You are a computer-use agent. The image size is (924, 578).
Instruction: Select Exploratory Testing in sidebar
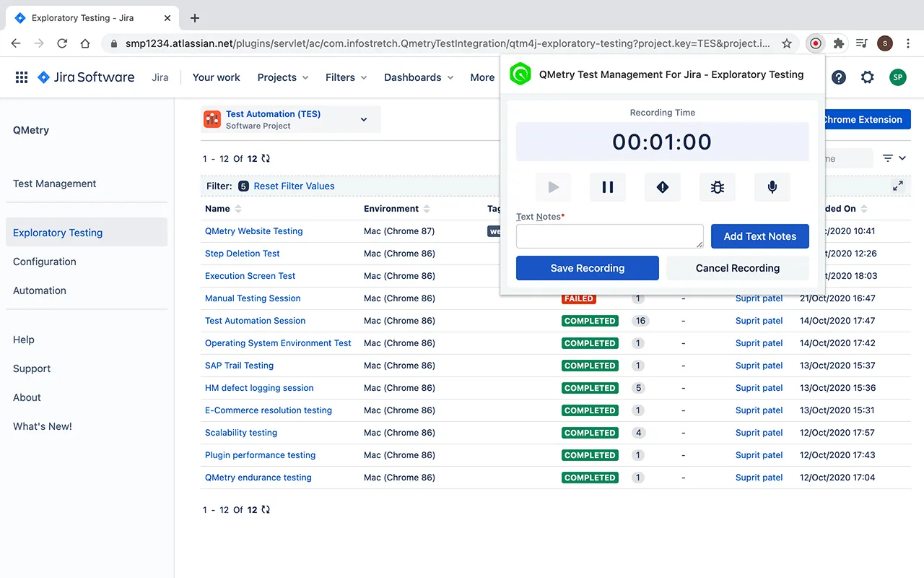(87, 233)
